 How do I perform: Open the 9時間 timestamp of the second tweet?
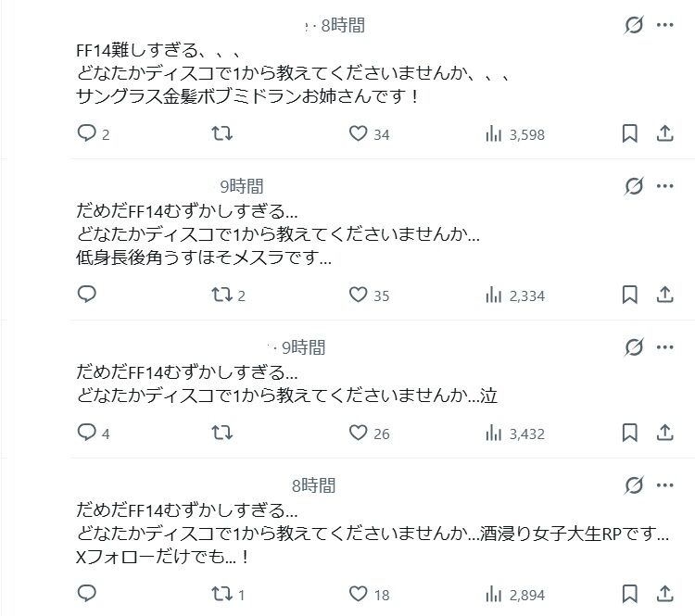coord(242,186)
